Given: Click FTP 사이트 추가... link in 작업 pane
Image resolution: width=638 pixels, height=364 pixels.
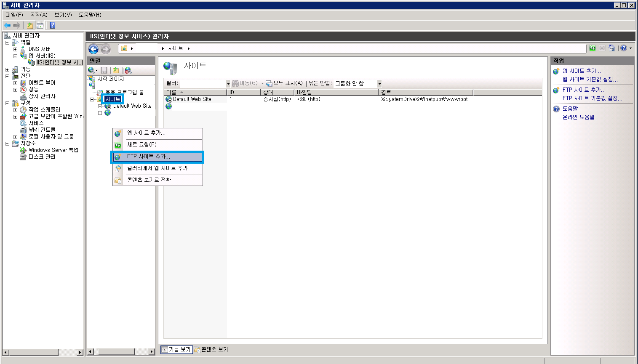Looking at the screenshot, I should (x=584, y=90).
